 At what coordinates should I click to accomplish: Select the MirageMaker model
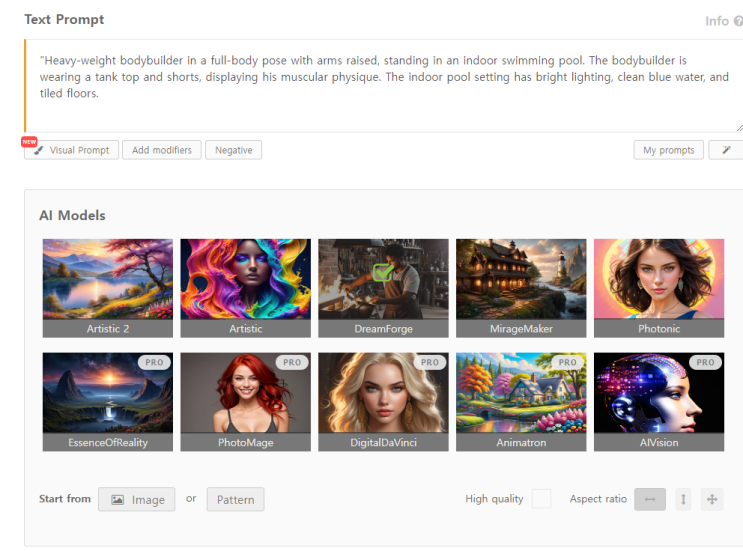[521, 288]
